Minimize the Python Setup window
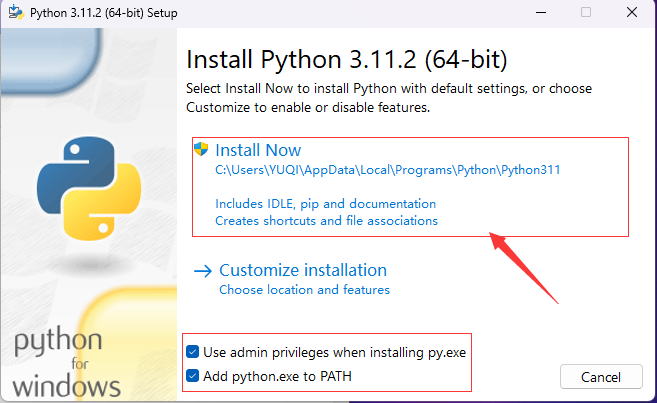The height and width of the screenshot is (403, 657). click(541, 12)
